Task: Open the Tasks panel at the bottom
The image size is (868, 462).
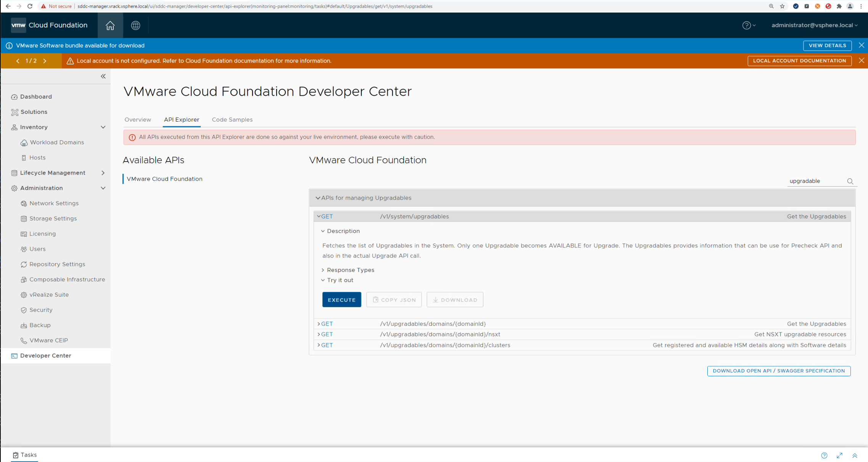Action: (25, 455)
